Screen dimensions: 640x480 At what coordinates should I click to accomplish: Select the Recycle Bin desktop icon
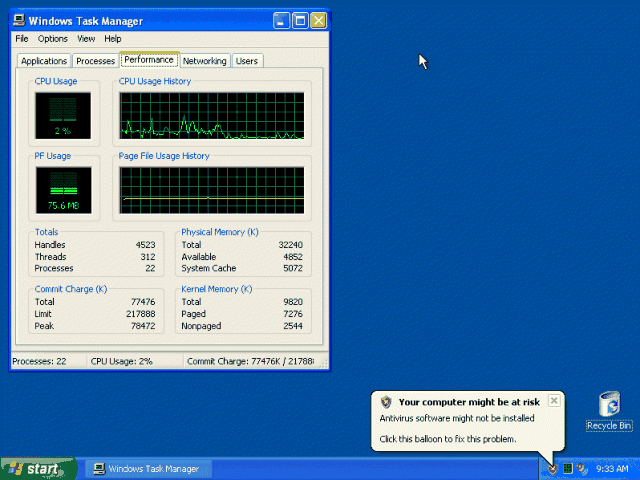pos(609,403)
